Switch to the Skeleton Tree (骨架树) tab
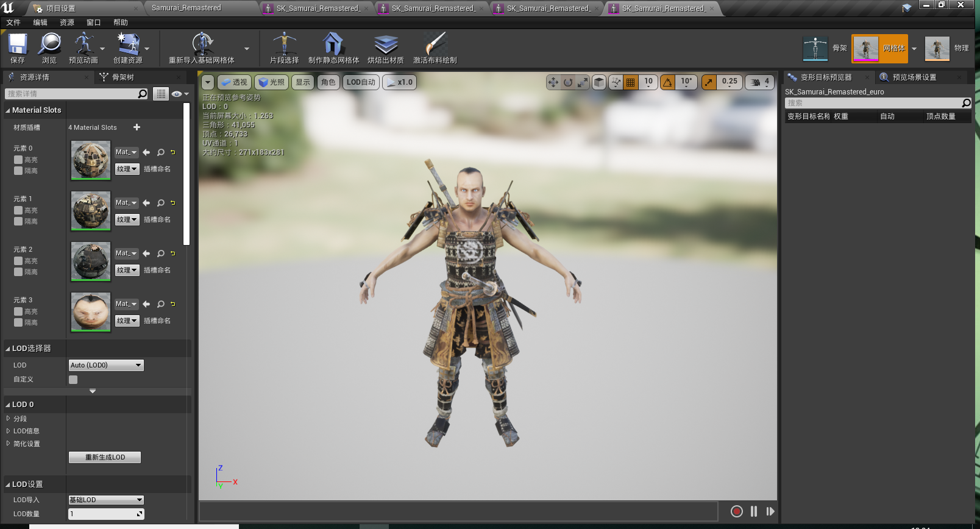The height and width of the screenshot is (529, 980). (122, 77)
